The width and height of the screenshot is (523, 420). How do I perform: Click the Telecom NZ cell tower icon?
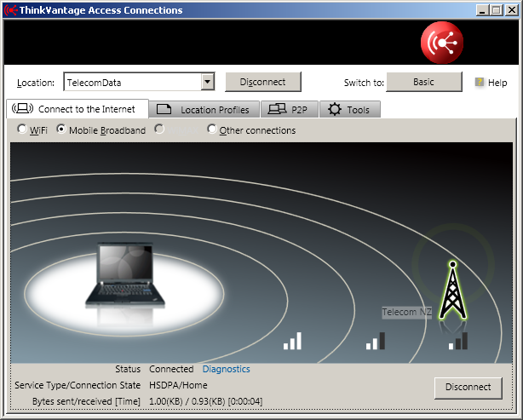[x=452, y=291]
